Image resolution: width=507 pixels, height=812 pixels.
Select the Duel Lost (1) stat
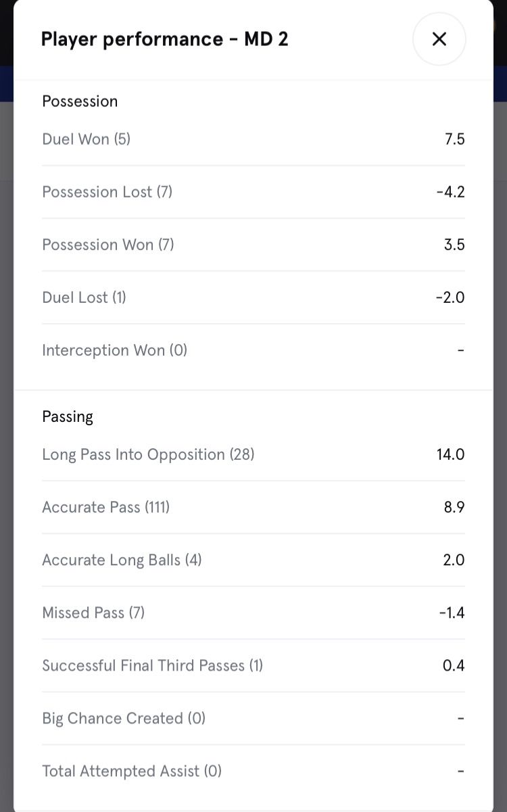tap(84, 297)
